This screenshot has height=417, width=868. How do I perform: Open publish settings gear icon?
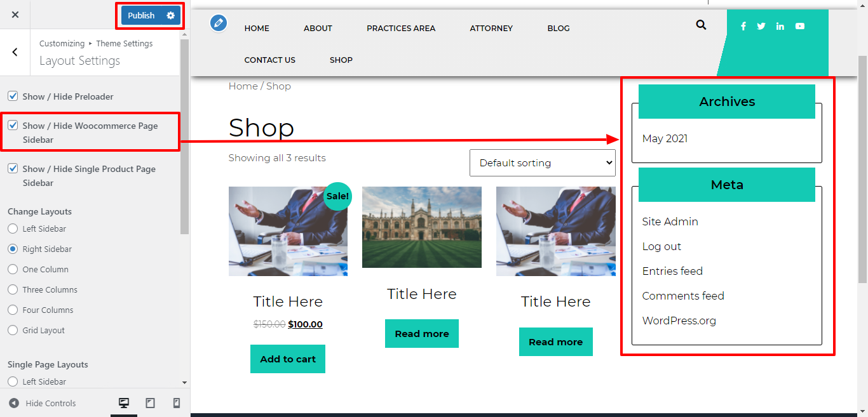tap(170, 15)
